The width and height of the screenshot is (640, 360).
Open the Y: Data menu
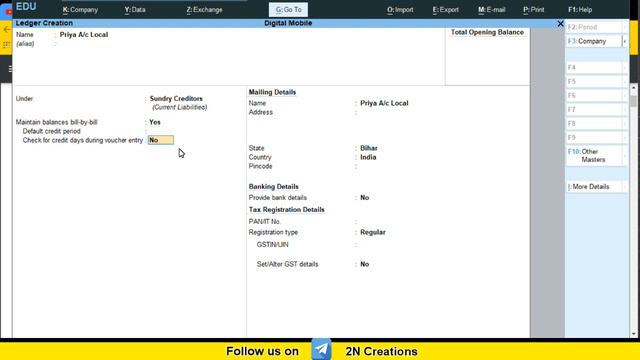coord(135,9)
